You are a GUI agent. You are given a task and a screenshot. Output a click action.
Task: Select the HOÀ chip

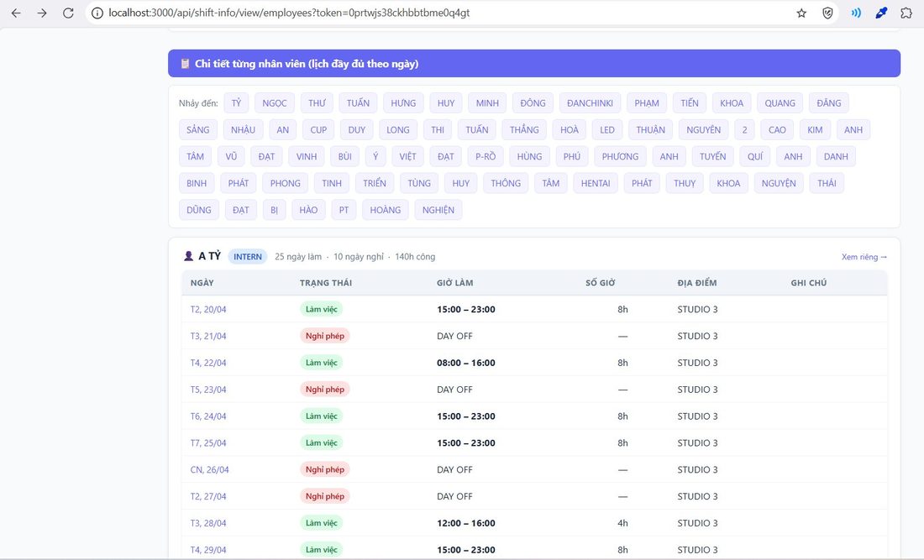click(x=570, y=129)
